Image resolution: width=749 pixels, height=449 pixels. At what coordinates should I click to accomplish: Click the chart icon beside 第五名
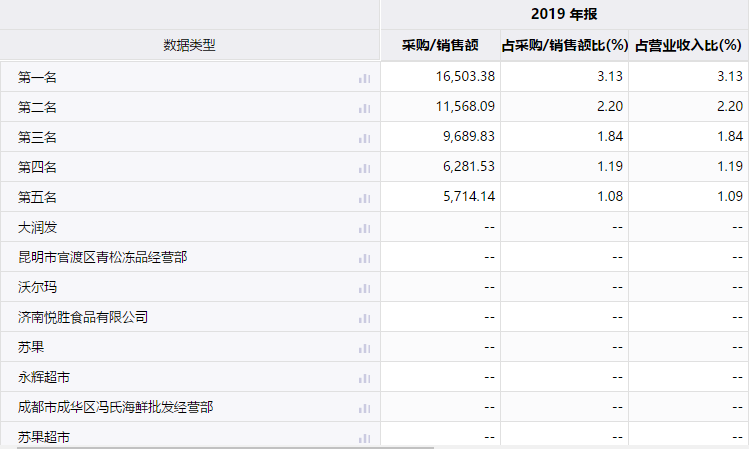(x=365, y=198)
